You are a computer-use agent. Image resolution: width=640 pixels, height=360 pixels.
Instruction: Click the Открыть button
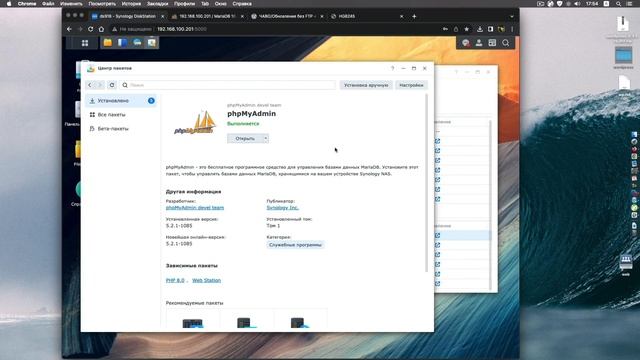pos(245,138)
